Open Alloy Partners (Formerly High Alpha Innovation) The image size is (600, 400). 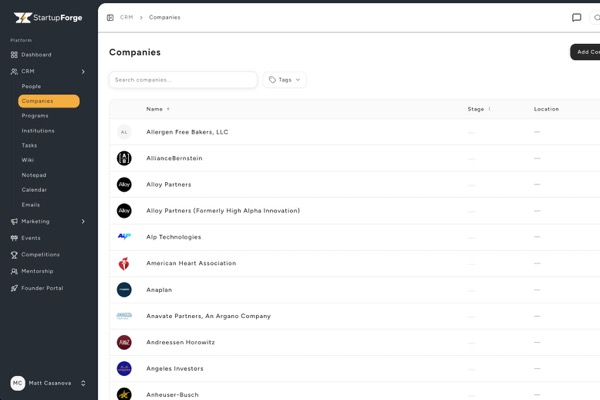[x=223, y=211]
